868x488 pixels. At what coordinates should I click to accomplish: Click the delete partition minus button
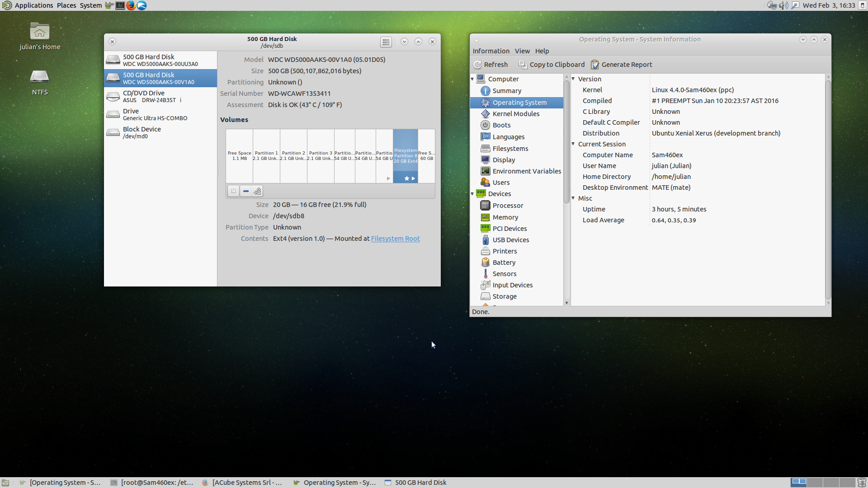(x=245, y=191)
